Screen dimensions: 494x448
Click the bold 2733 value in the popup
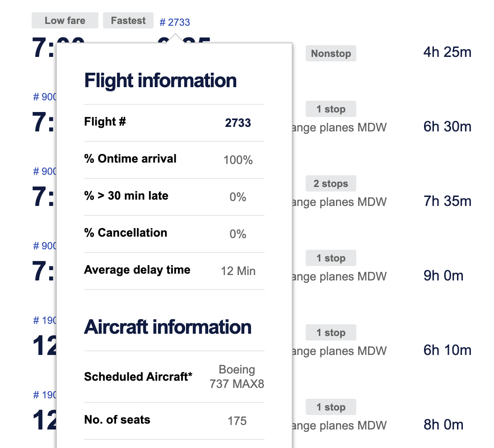[238, 123]
